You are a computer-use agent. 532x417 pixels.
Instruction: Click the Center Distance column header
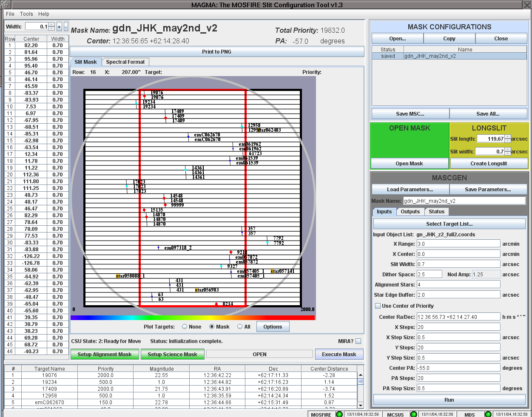pos(329,369)
